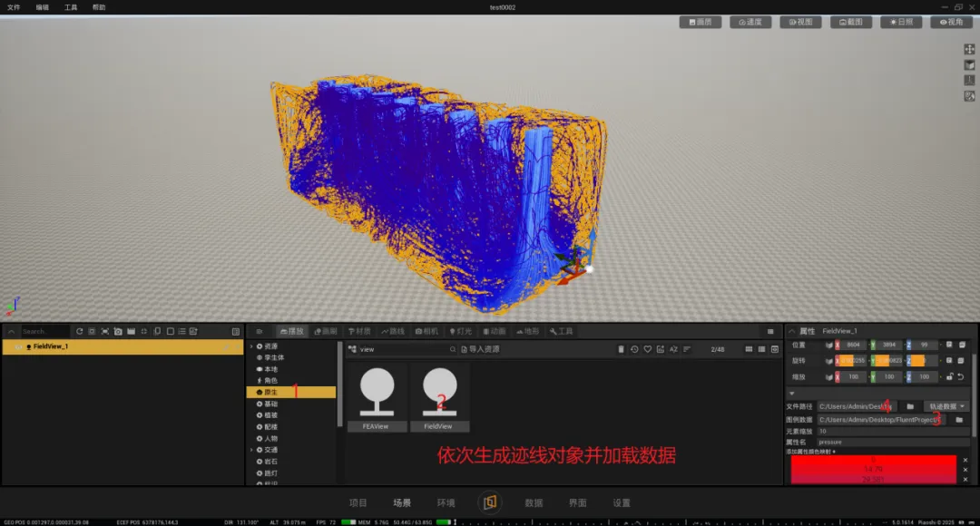This screenshot has width=980, height=526.
Task: Expand the 交通 tree node
Action: tap(252, 450)
